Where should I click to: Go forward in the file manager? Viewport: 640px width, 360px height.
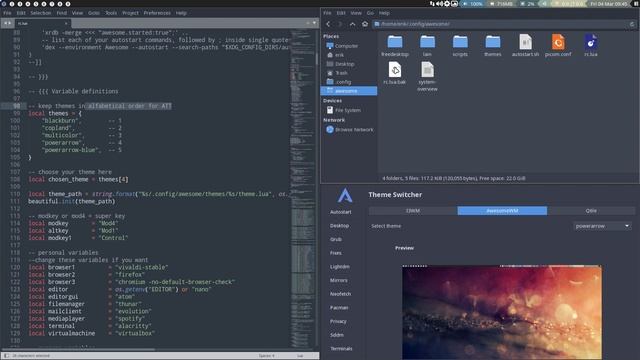[340, 24]
